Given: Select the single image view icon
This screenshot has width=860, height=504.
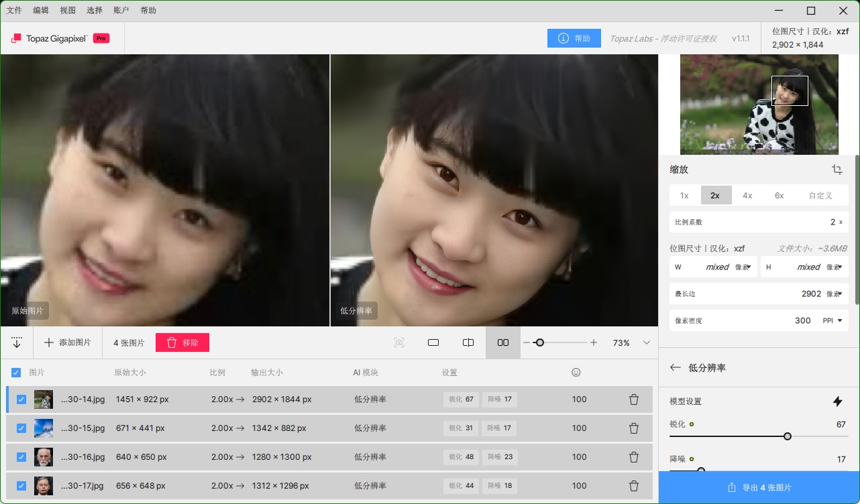Looking at the screenshot, I should point(433,342).
